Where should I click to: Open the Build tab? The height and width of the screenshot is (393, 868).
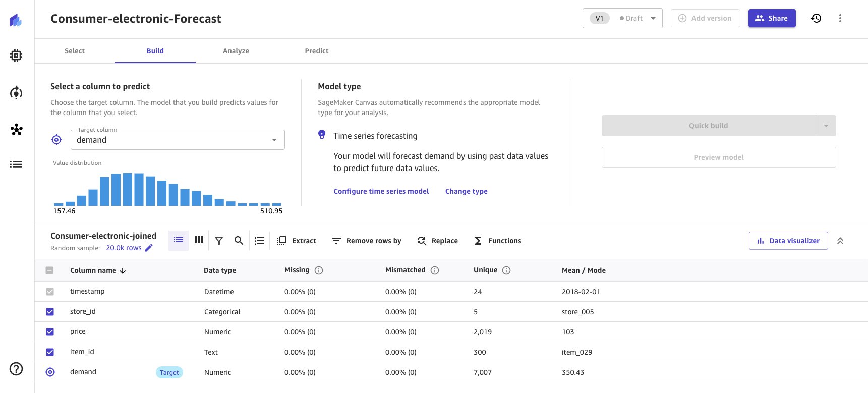155,51
